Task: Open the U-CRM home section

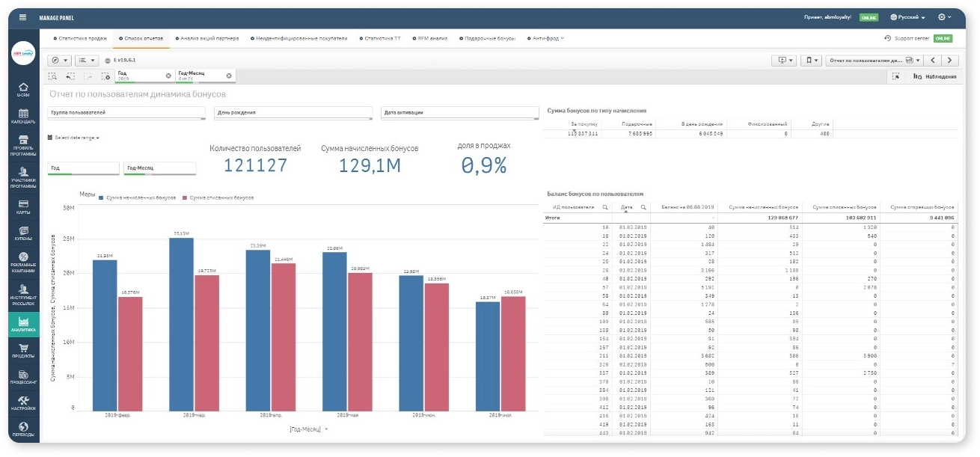Action: pyautogui.click(x=23, y=91)
